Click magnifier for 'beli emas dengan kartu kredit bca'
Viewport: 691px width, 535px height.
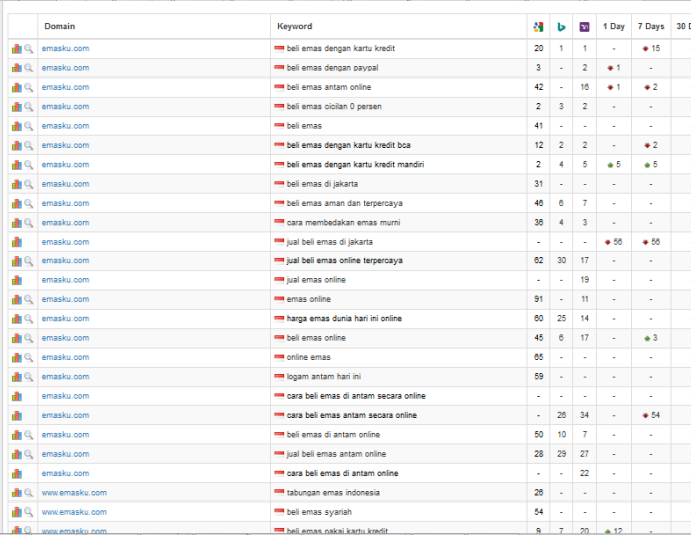(29, 145)
